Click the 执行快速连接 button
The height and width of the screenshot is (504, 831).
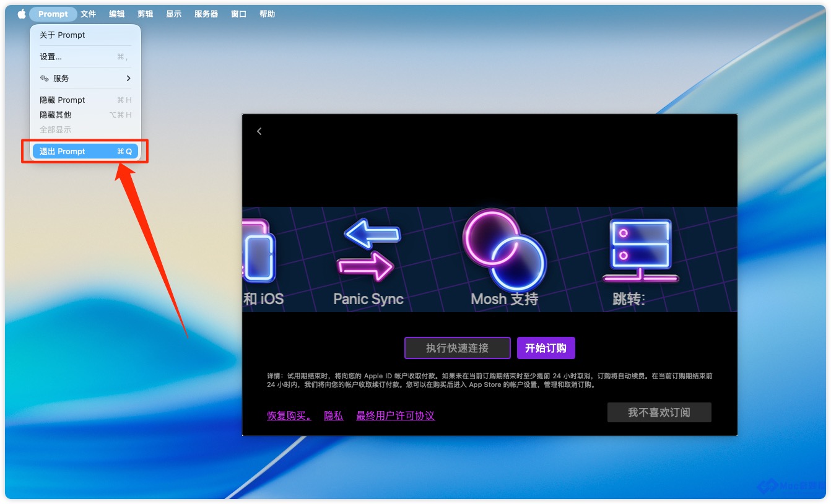458,348
